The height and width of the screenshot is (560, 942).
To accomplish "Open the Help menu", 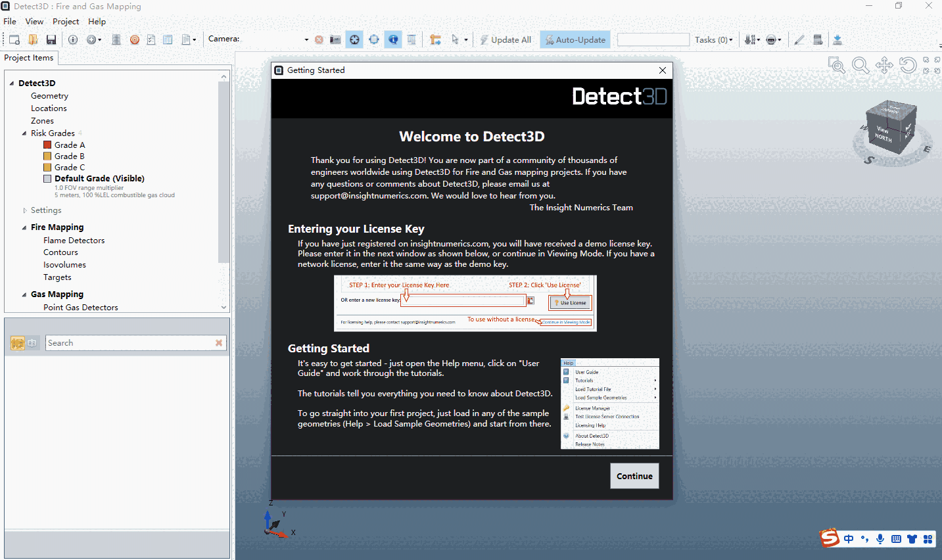I will pos(97,21).
